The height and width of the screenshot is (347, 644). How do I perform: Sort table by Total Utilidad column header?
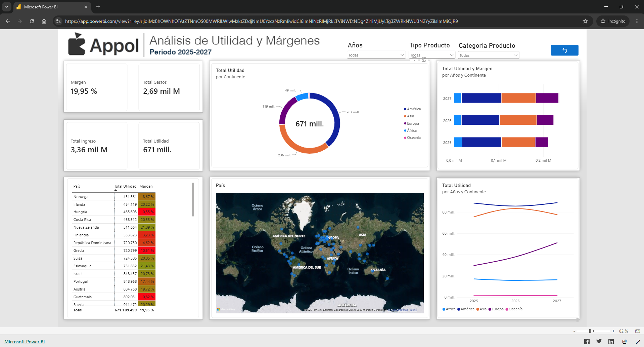125,186
